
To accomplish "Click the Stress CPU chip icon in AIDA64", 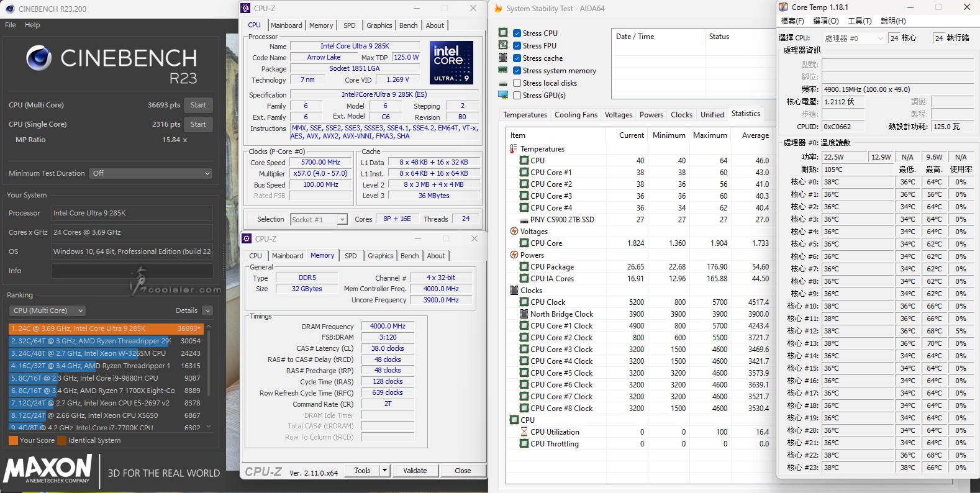I will pos(503,32).
